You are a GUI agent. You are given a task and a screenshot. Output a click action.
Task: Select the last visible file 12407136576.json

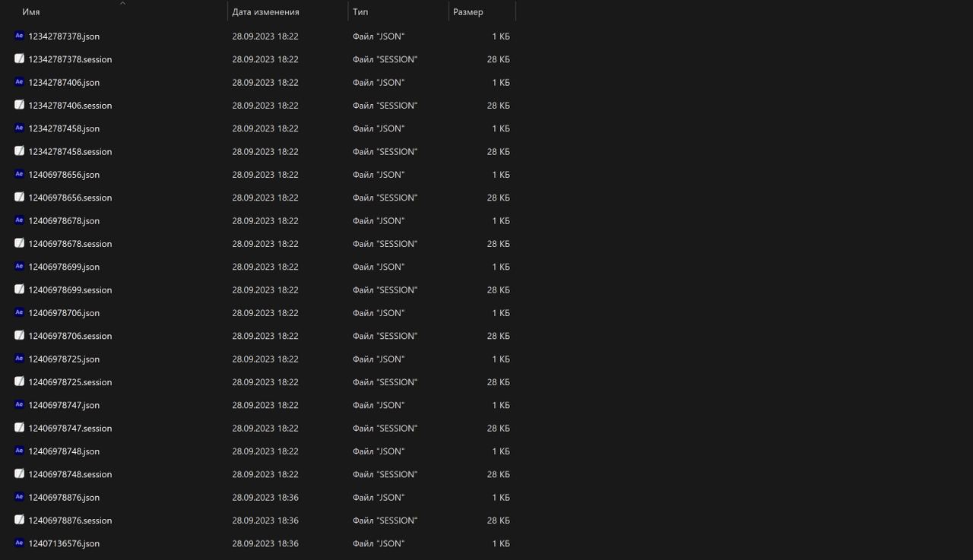point(64,543)
